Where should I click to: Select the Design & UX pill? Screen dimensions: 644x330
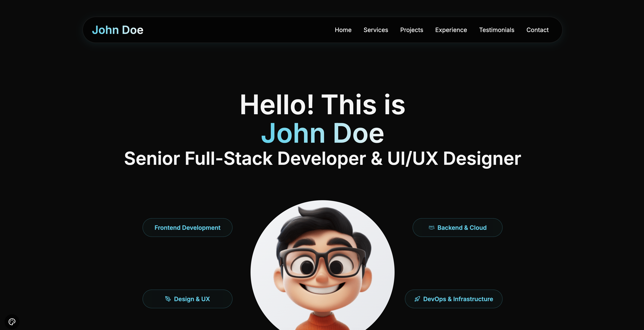click(187, 299)
